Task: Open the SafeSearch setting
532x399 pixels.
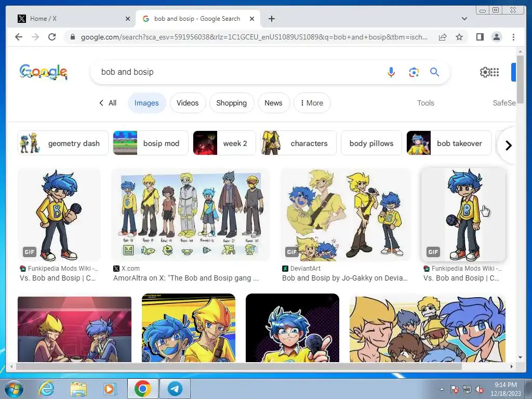Action: [504, 103]
